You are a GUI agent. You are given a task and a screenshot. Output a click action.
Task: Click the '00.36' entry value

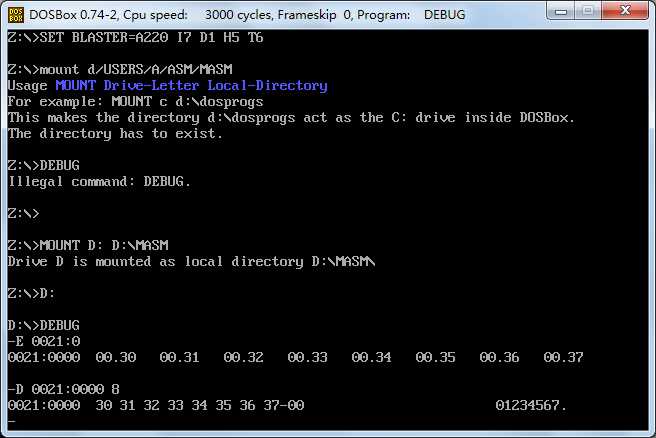click(500, 357)
